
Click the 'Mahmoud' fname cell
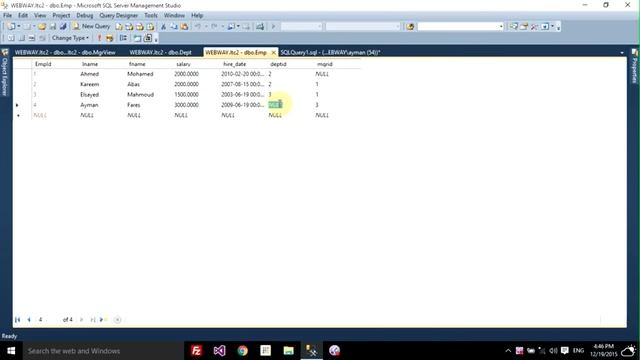click(140, 95)
